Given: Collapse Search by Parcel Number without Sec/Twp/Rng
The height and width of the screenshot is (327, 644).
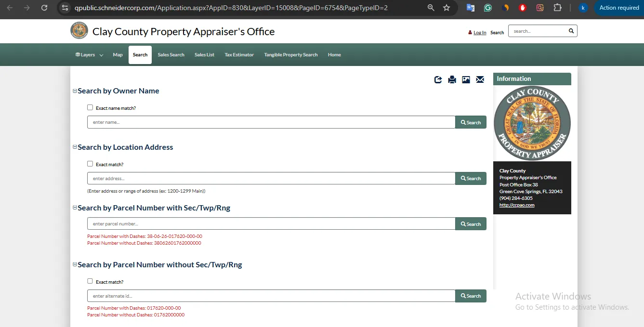Looking at the screenshot, I should click(75, 265).
